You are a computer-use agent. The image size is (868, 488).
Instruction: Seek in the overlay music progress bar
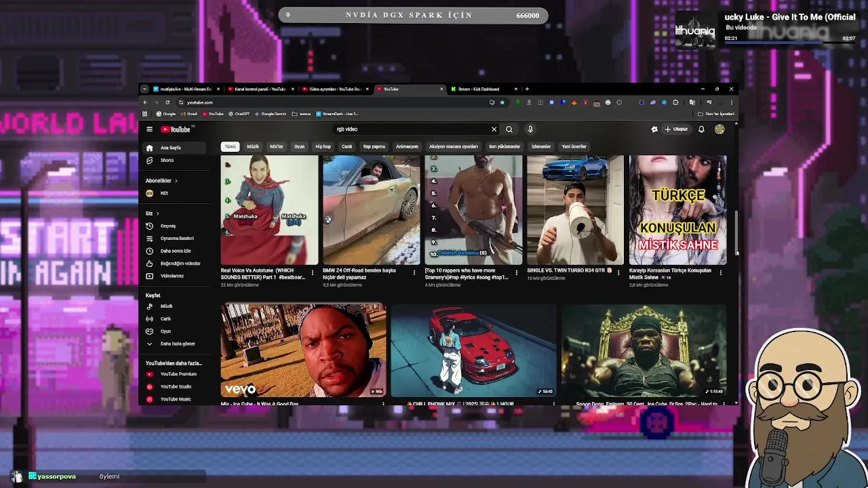(790, 42)
